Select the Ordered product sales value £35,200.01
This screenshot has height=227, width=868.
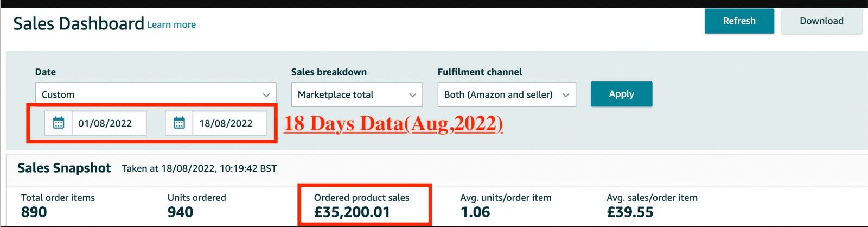click(x=352, y=212)
